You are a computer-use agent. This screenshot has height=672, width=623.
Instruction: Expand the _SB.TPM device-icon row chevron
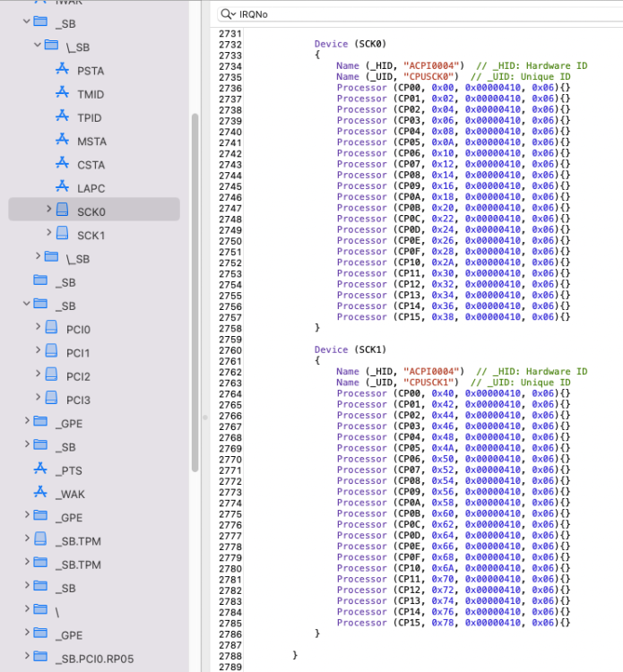click(x=27, y=538)
